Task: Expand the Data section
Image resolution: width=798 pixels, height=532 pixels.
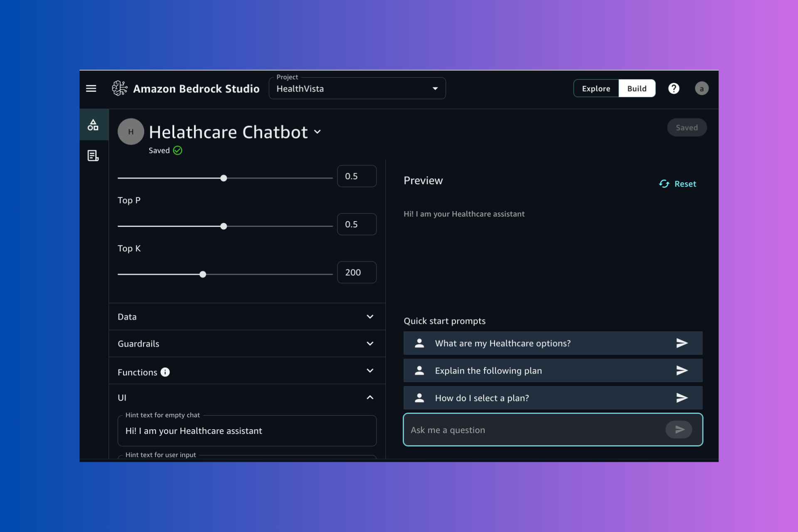Action: click(247, 317)
